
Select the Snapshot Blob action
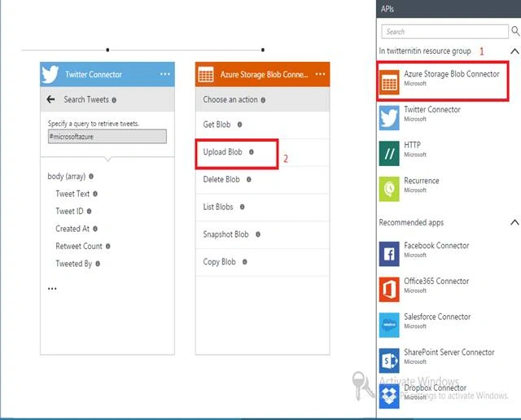pyautogui.click(x=262, y=235)
